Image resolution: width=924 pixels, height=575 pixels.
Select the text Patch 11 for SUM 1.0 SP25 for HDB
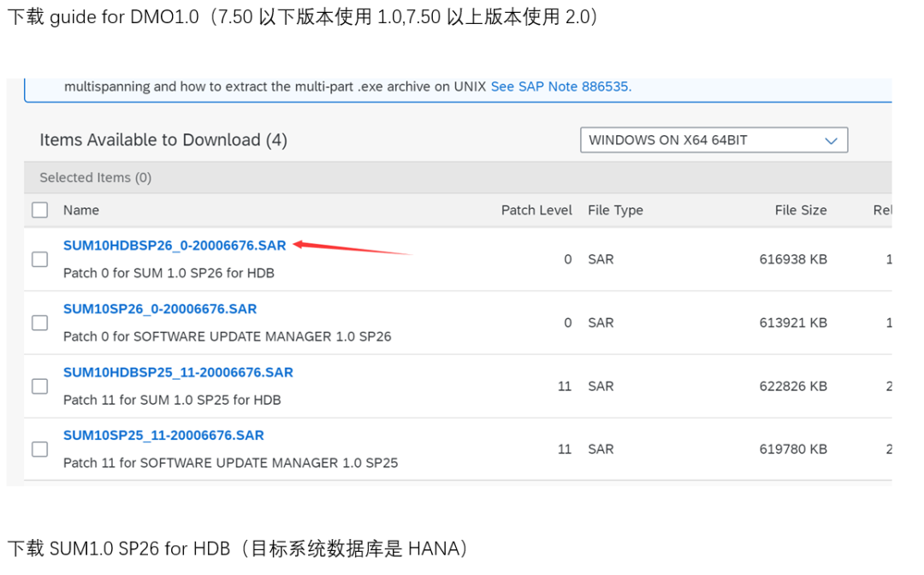(x=172, y=400)
